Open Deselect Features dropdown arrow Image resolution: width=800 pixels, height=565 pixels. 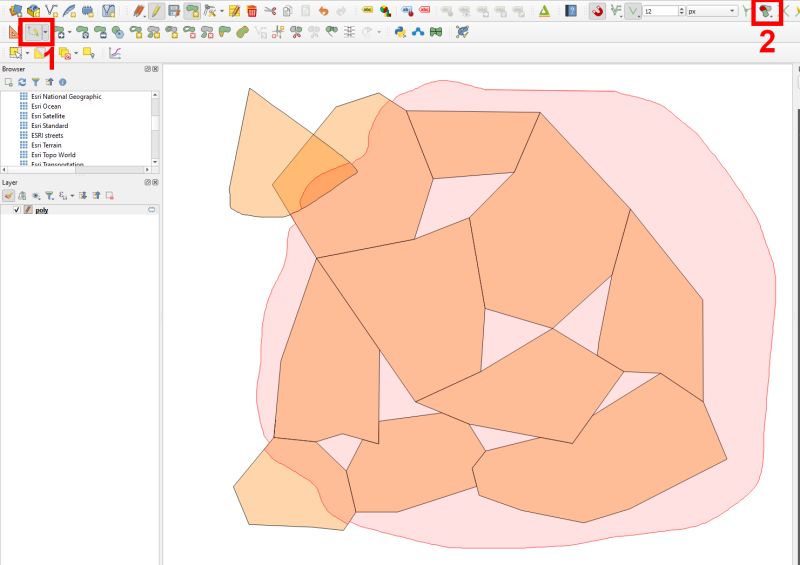pyautogui.click(x=76, y=53)
